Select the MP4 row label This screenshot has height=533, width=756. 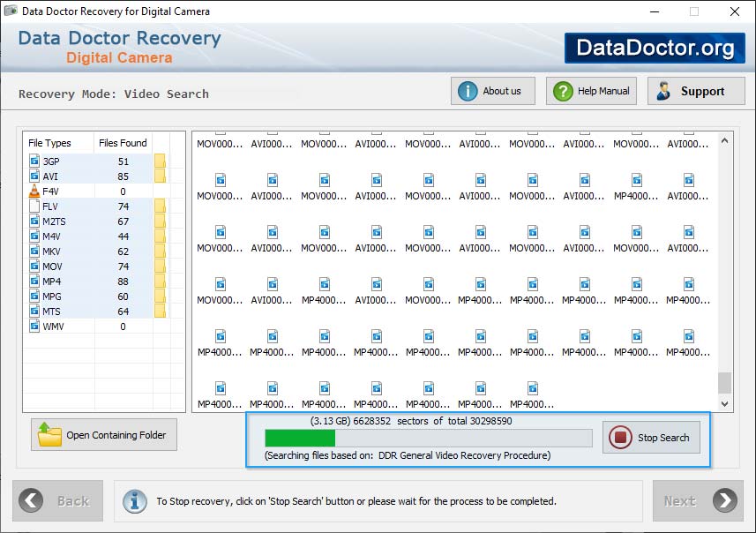click(51, 282)
